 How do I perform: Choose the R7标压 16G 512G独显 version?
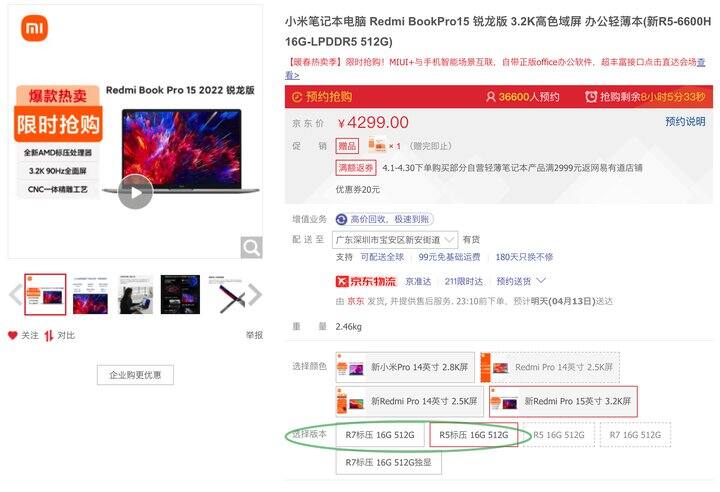click(x=388, y=462)
